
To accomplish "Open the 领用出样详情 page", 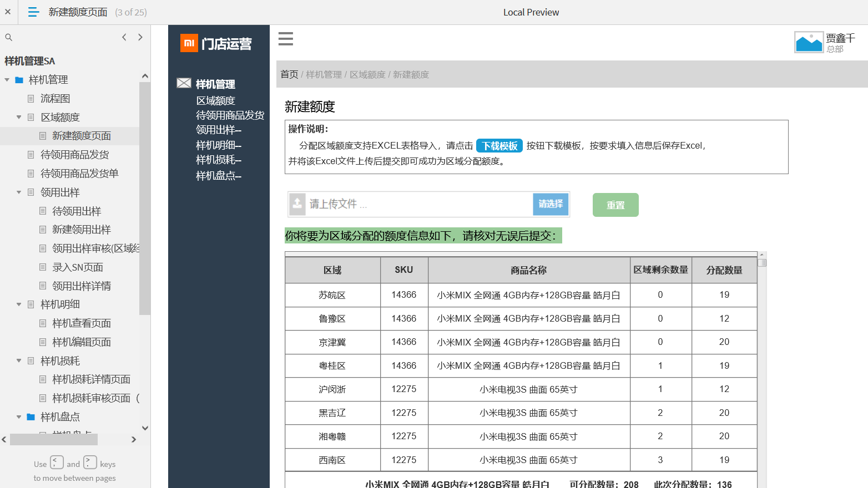I will (x=82, y=286).
